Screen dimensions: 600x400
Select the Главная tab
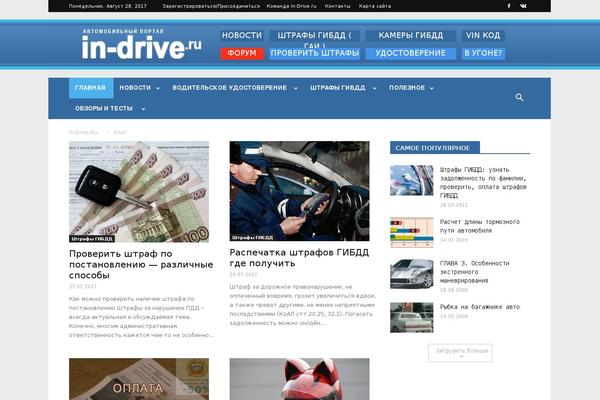coord(91,88)
